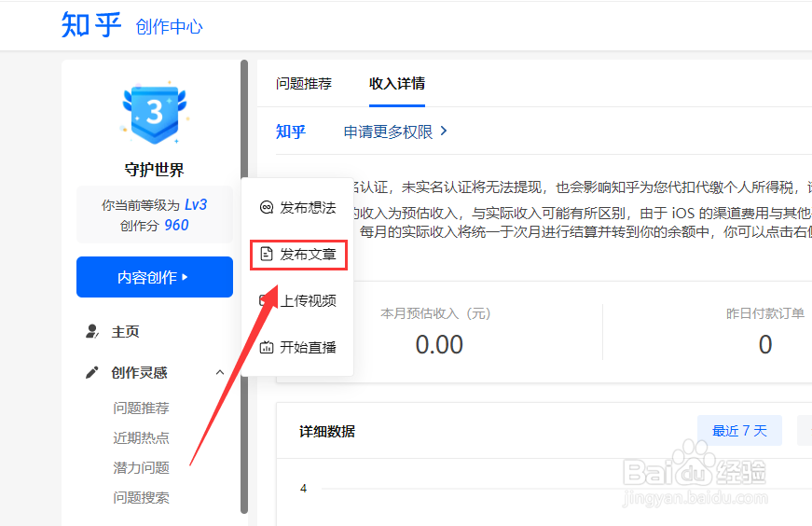Click the 发布想法 bubble icon

pyautogui.click(x=267, y=207)
